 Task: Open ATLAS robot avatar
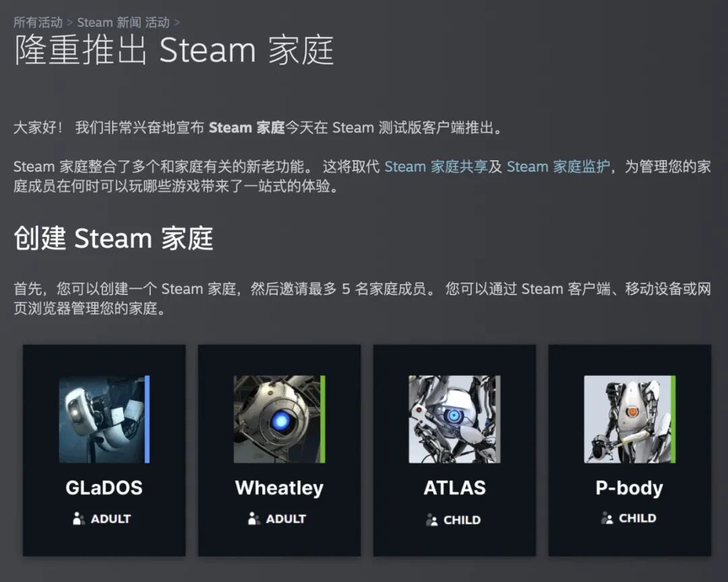454,419
